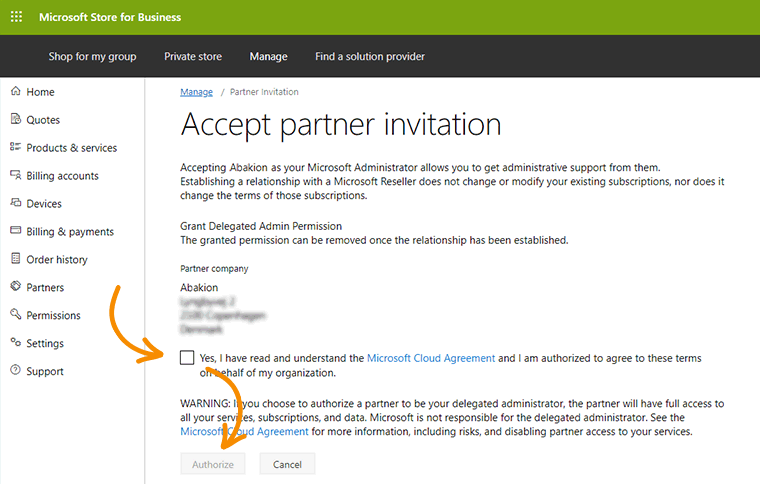Click the Partner company label
The image size is (760, 484).
click(x=214, y=268)
